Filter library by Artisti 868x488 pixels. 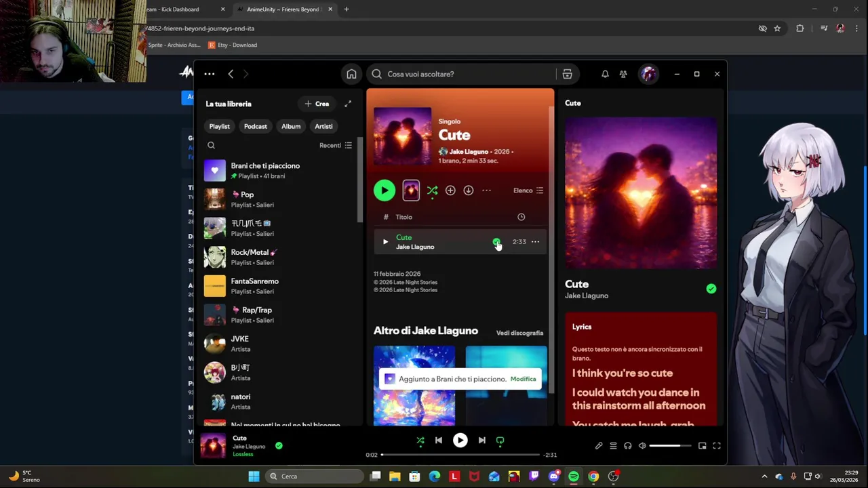[x=323, y=126]
